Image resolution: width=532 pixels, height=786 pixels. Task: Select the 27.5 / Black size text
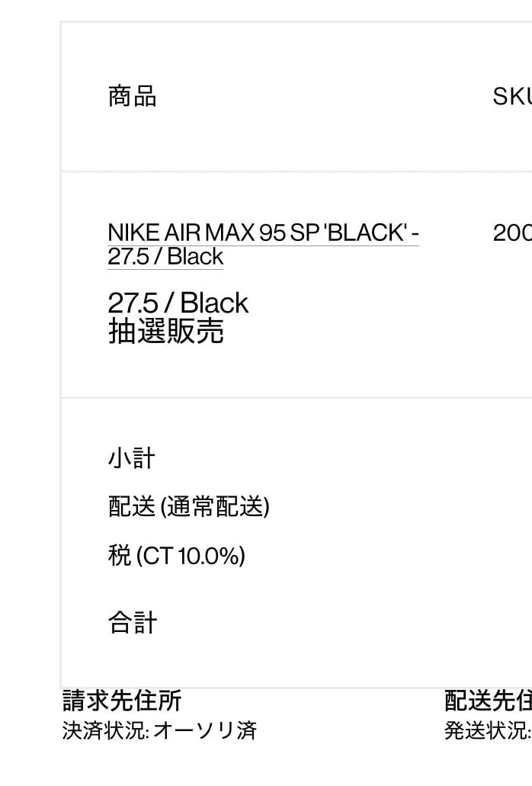coord(178,303)
